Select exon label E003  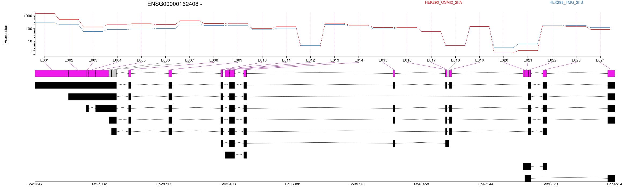(93, 60)
